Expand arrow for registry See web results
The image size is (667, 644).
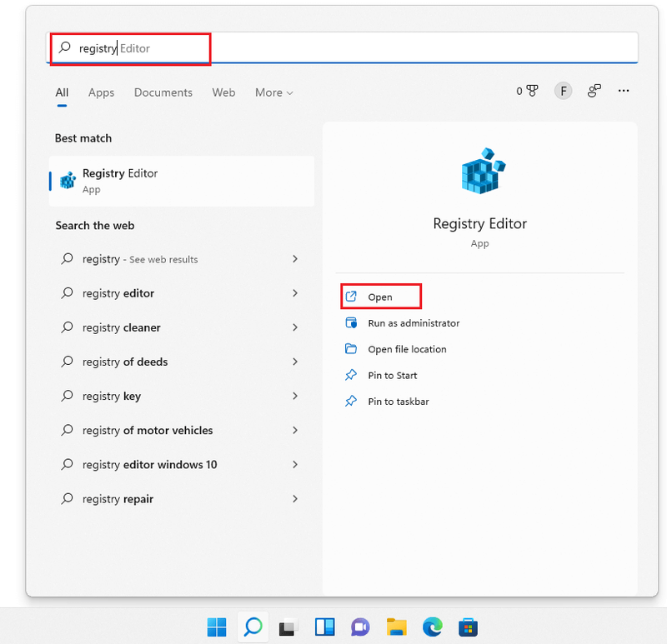(295, 259)
